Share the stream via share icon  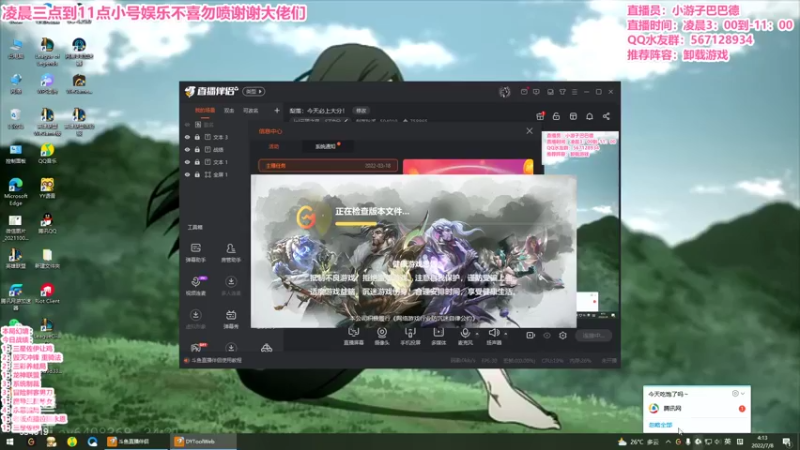click(606, 116)
